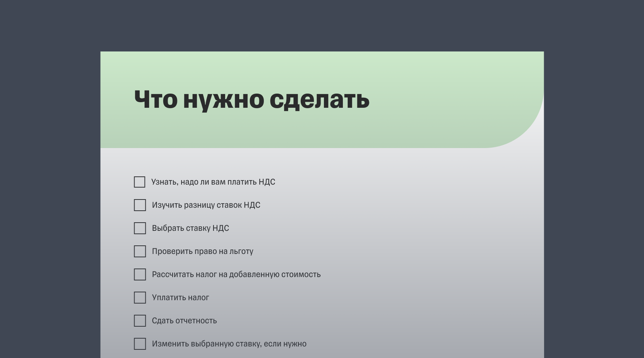Click the text 'Узнать, надо ли вам платить НДС'
Viewport: 644px width, 358px height.
[214, 182]
